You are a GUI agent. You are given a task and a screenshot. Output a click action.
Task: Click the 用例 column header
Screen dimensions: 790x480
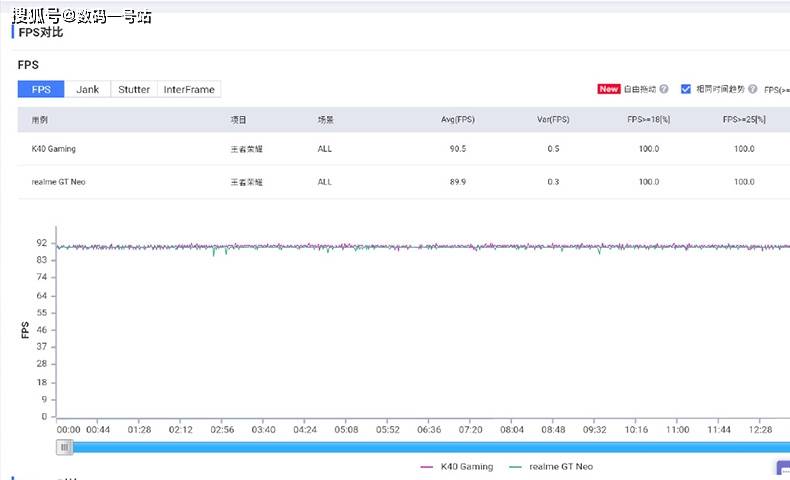(x=39, y=120)
